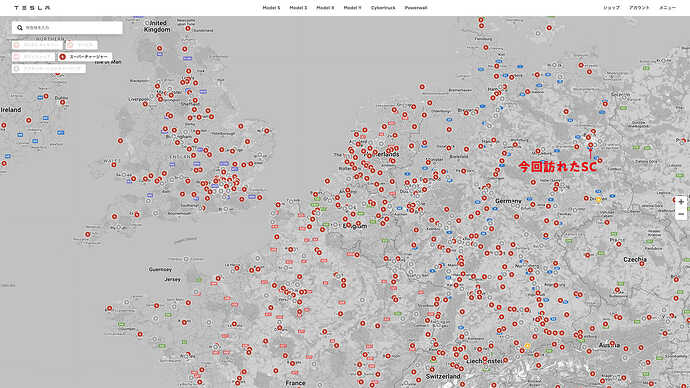Select the supercharger pin next to Dublin
The height and width of the screenshot is (388, 690).
click(x=62, y=102)
